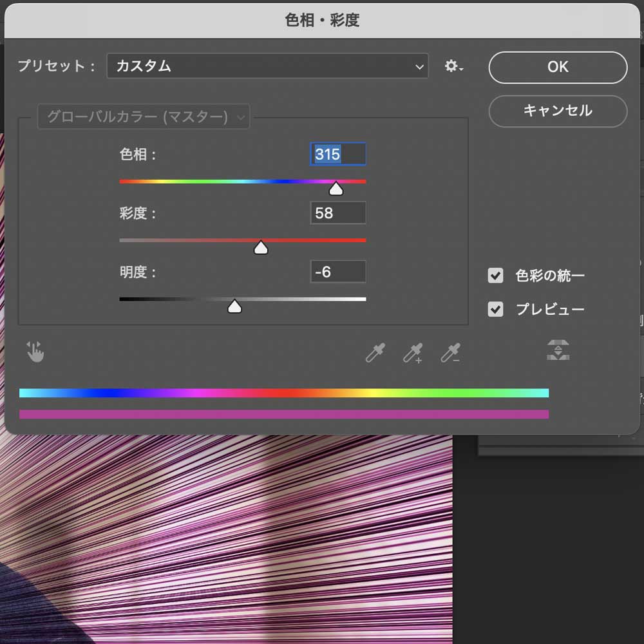The width and height of the screenshot is (644, 644).
Task: Click the magenta result color bar at bottom
Action: click(x=284, y=414)
